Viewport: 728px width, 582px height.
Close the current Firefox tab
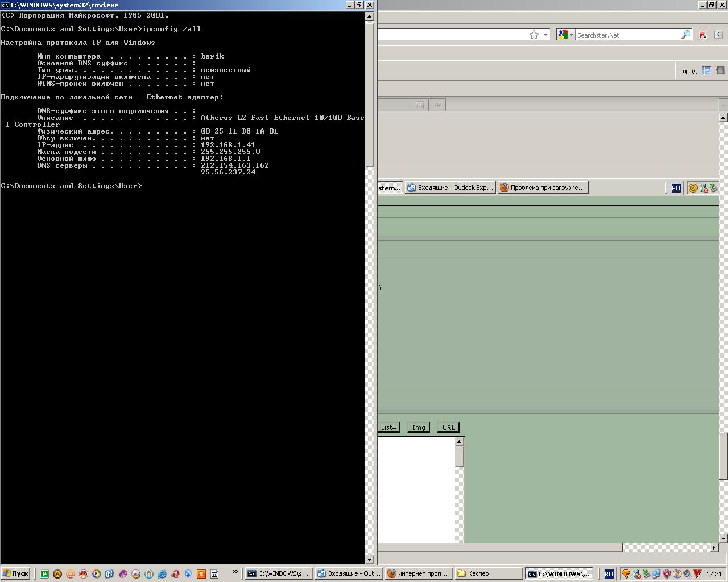(420, 105)
